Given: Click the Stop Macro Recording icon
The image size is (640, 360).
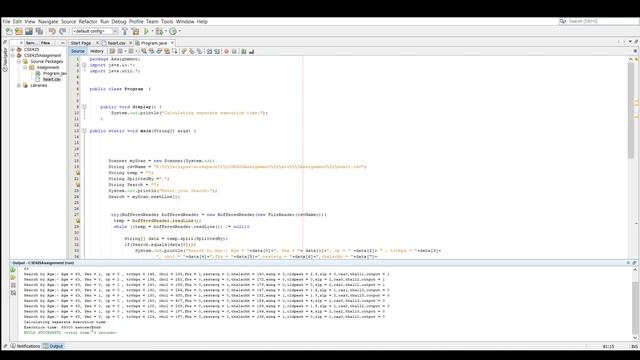Looking at the screenshot, I should tap(234, 51).
